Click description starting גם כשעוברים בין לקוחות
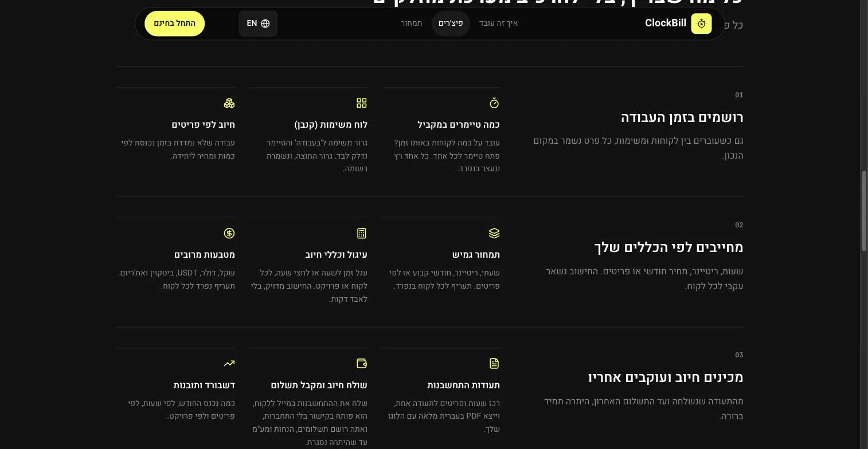The height and width of the screenshot is (449, 868). (638, 148)
